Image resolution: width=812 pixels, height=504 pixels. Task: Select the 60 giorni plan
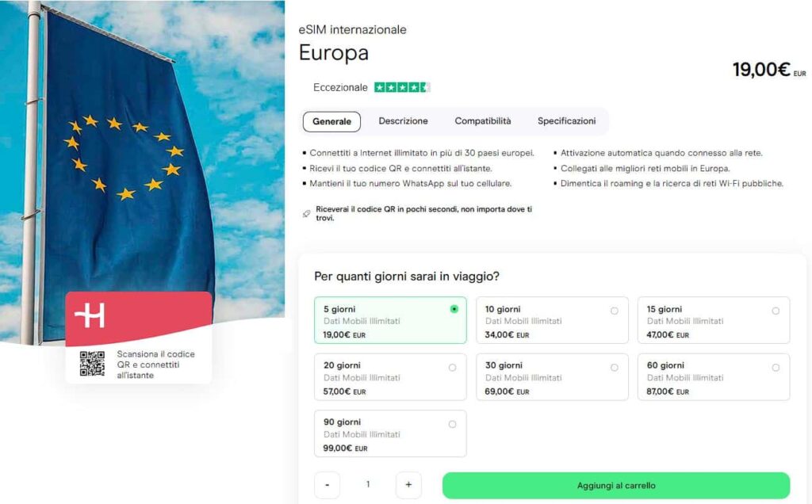(712, 376)
